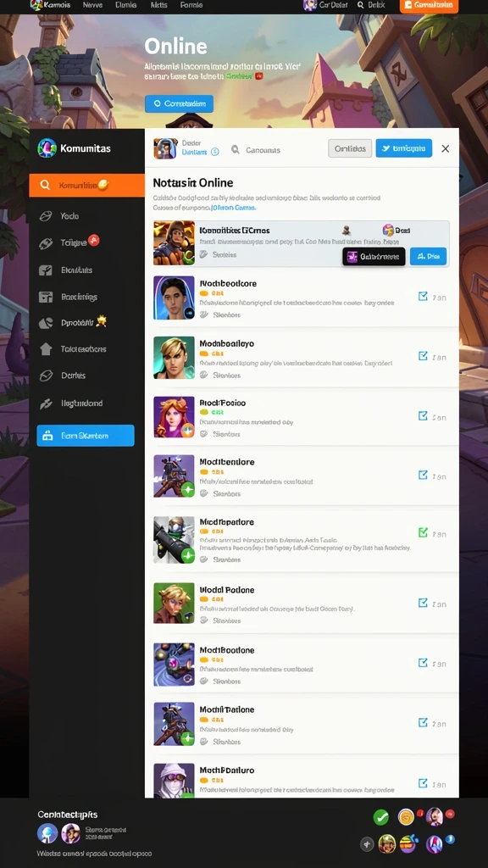
Task: Click the Mothi Tatione title text
Action: [x=227, y=709]
